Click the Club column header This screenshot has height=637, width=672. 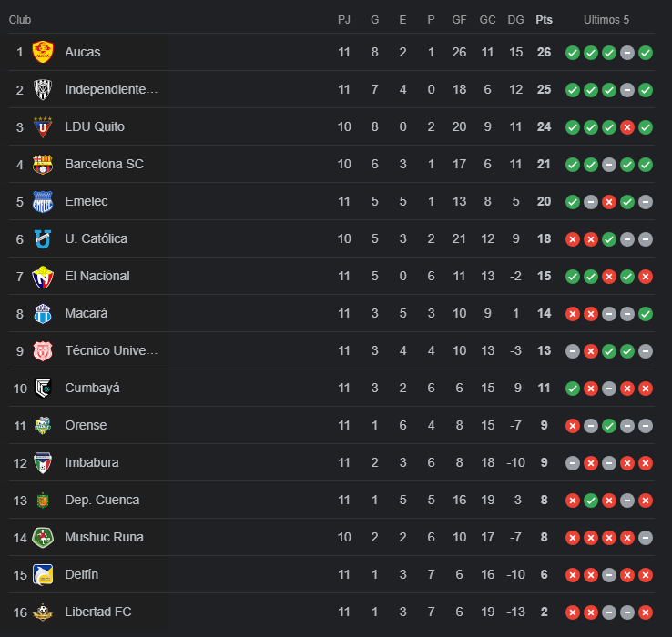(x=21, y=20)
